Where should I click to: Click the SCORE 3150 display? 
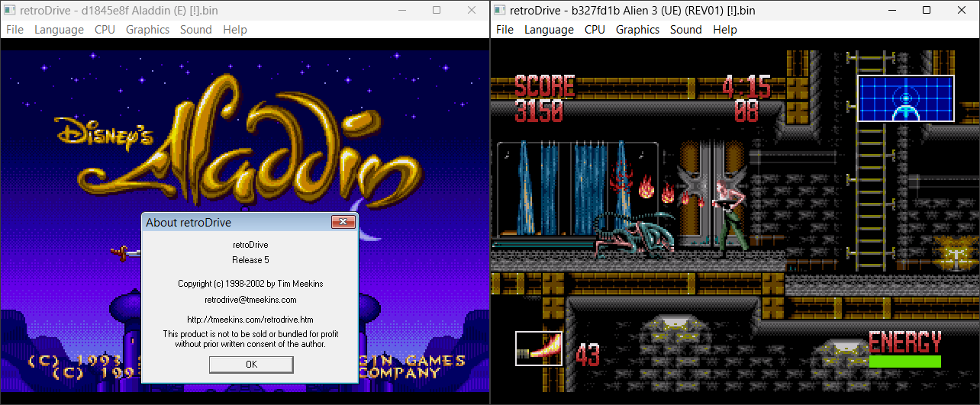click(x=544, y=99)
